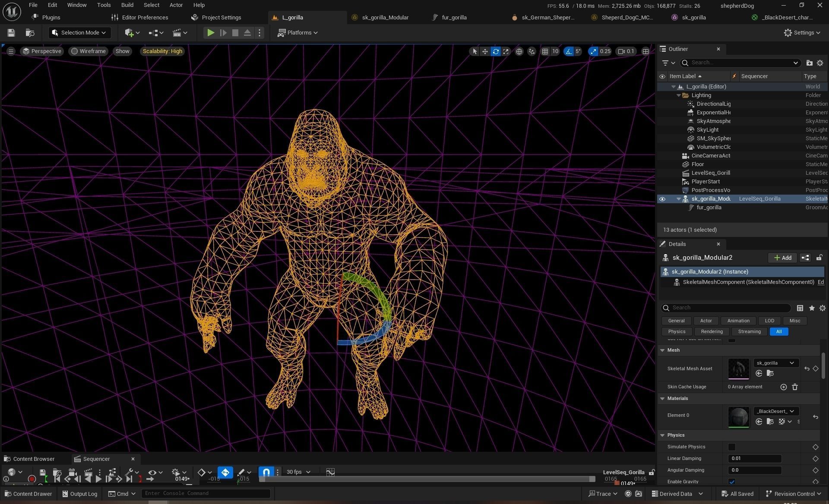
Task: Click the Linear Damping value field
Action: click(x=754, y=459)
